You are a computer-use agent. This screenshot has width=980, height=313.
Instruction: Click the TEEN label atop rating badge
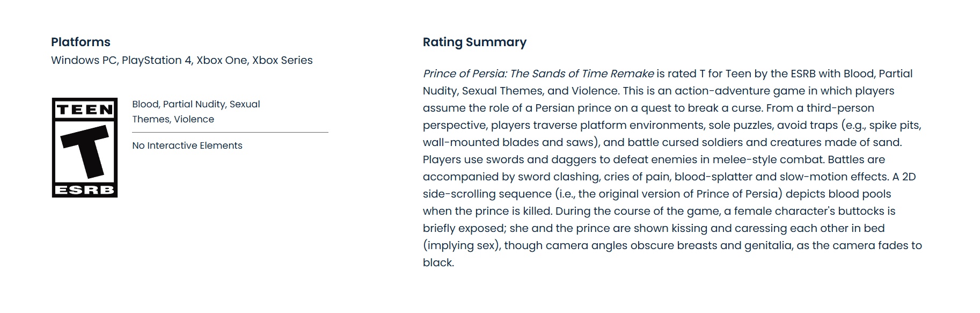[85, 110]
